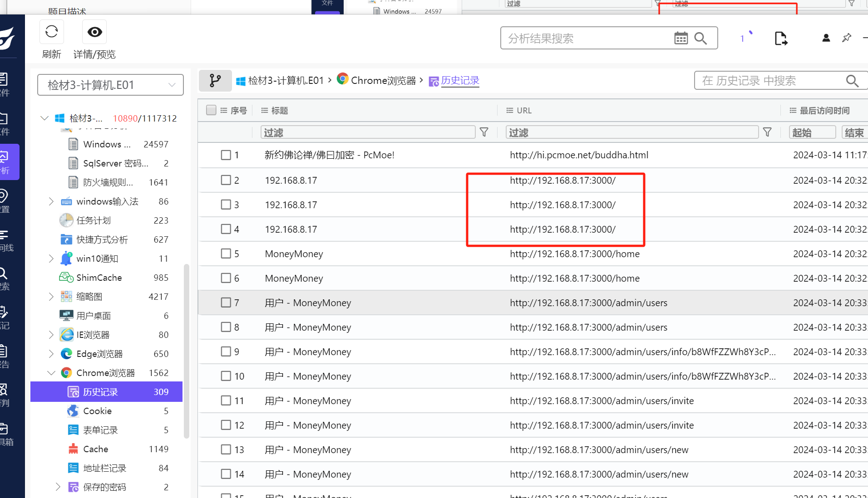Click the export file icon in the top bar

(780, 39)
